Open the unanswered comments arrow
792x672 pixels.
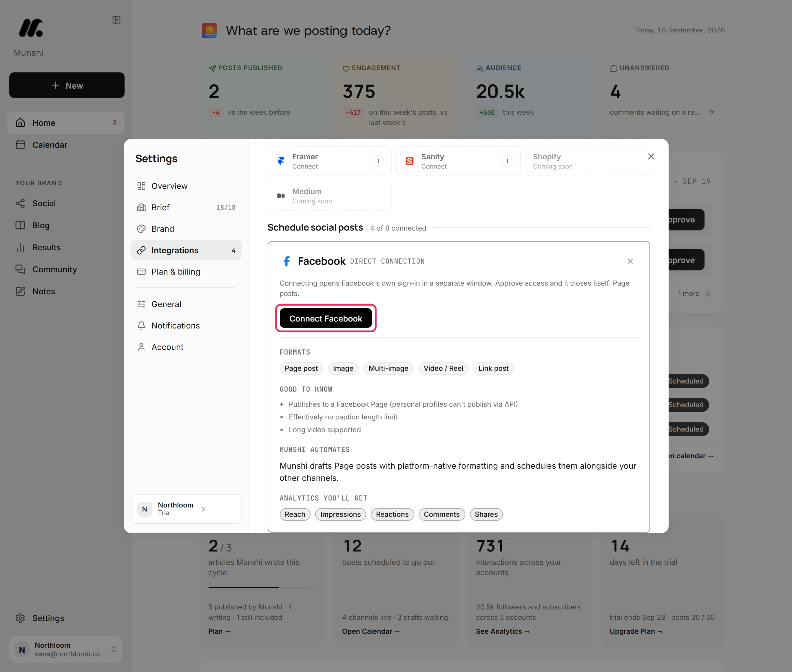[711, 112]
